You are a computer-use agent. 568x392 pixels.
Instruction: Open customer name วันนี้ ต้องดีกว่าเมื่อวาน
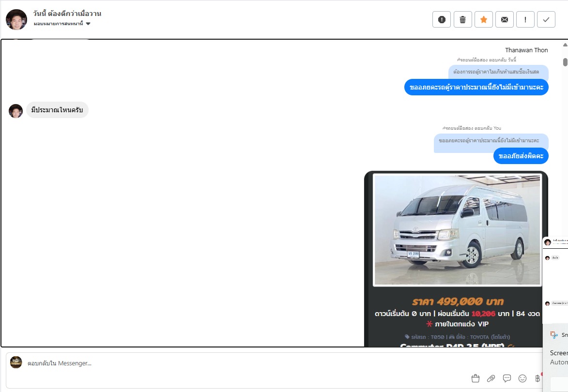[x=67, y=14]
